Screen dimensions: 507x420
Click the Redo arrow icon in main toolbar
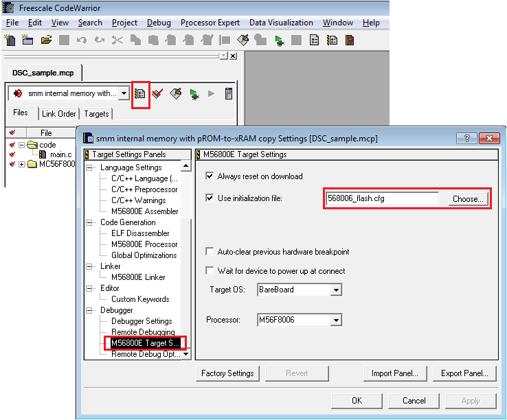pyautogui.click(x=100, y=40)
